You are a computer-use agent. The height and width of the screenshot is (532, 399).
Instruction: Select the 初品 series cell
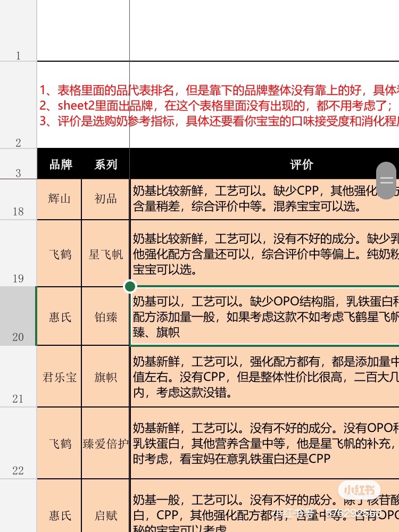(106, 199)
